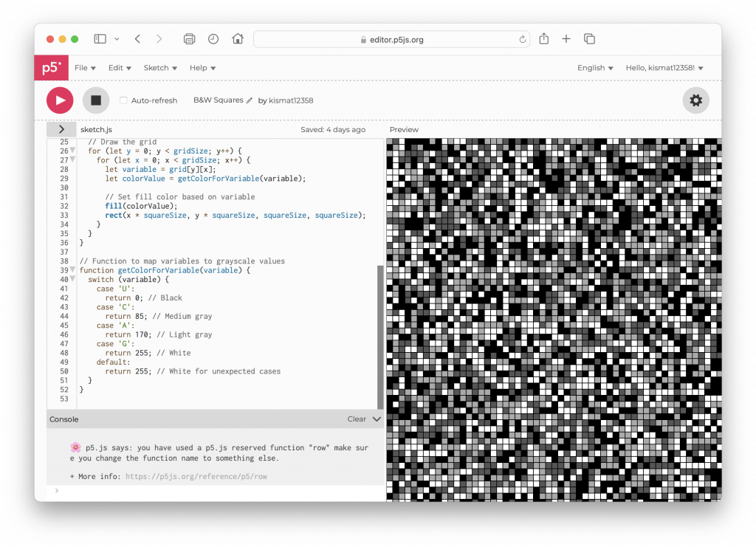Collapse the code fold arrow at line 39
This screenshot has height=547, width=756.
[72, 270]
